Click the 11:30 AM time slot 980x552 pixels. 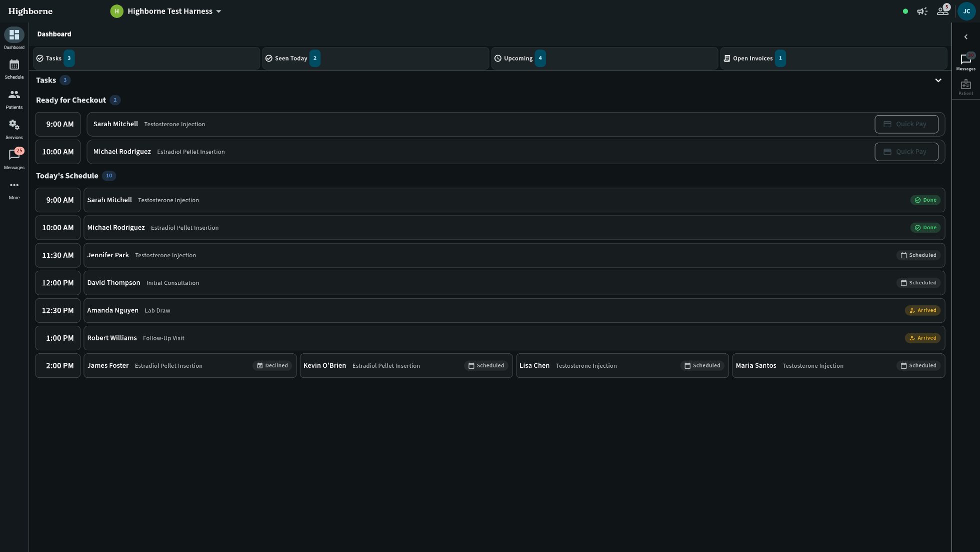[58, 255]
